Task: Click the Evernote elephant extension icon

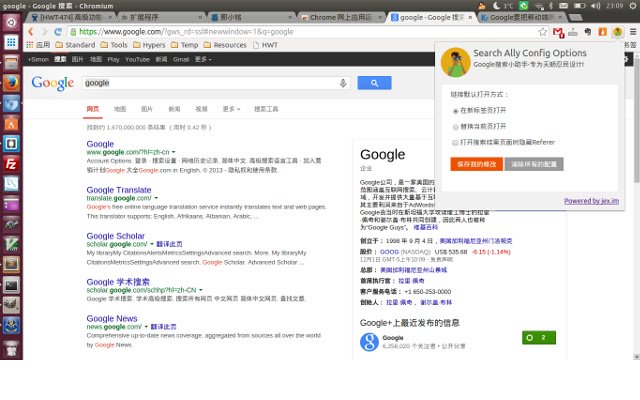Action: [x=588, y=32]
